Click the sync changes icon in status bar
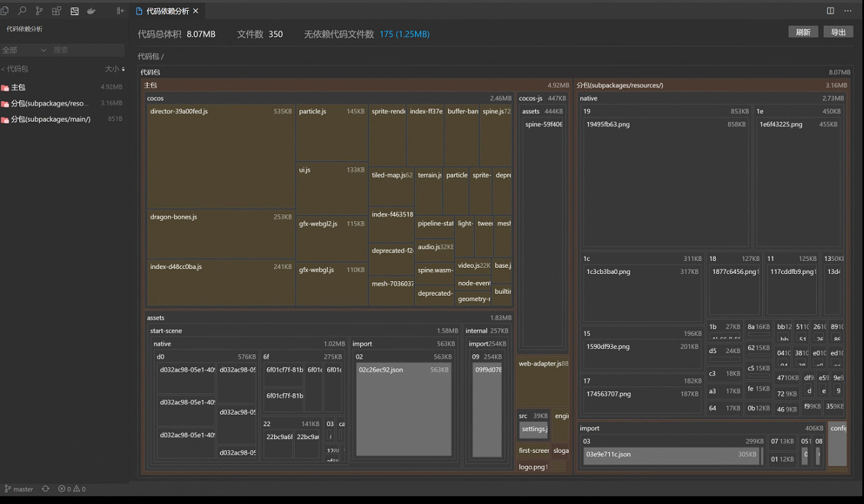This screenshot has width=864, height=504. 46,489
